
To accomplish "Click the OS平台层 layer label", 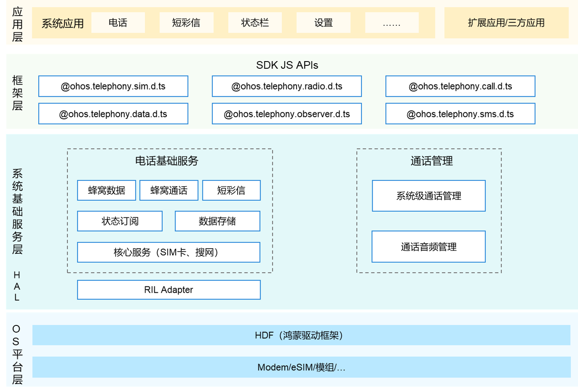I will click(x=17, y=354).
